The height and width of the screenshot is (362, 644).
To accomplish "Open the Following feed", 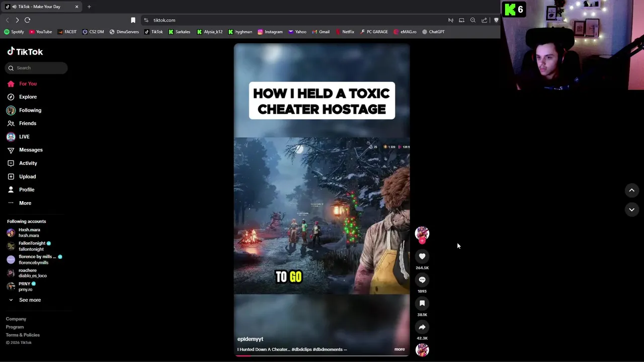I will tap(24, 110).
